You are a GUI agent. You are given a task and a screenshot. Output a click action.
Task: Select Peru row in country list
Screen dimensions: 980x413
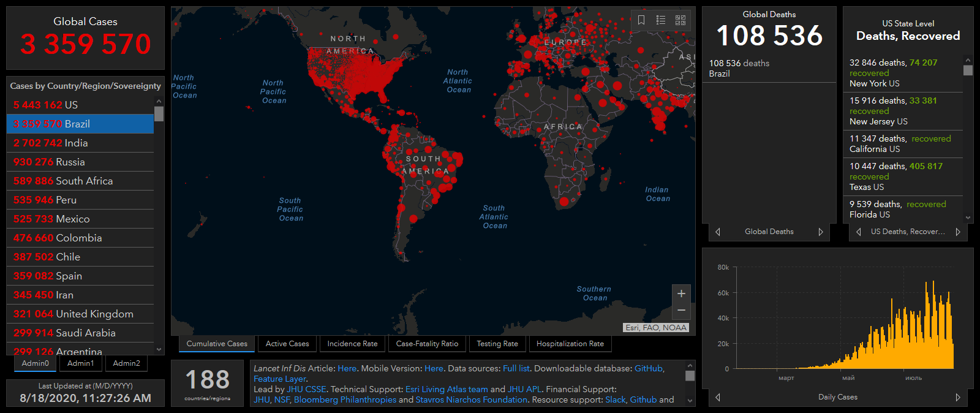click(x=80, y=200)
